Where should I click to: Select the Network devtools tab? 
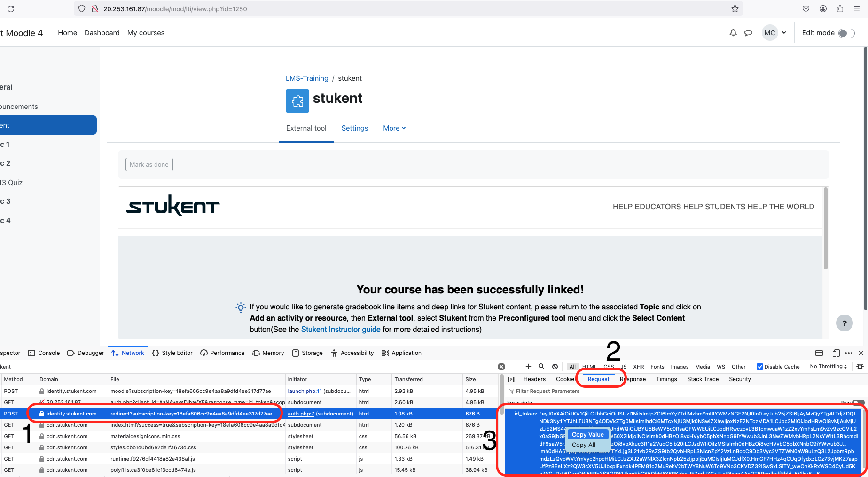point(128,353)
